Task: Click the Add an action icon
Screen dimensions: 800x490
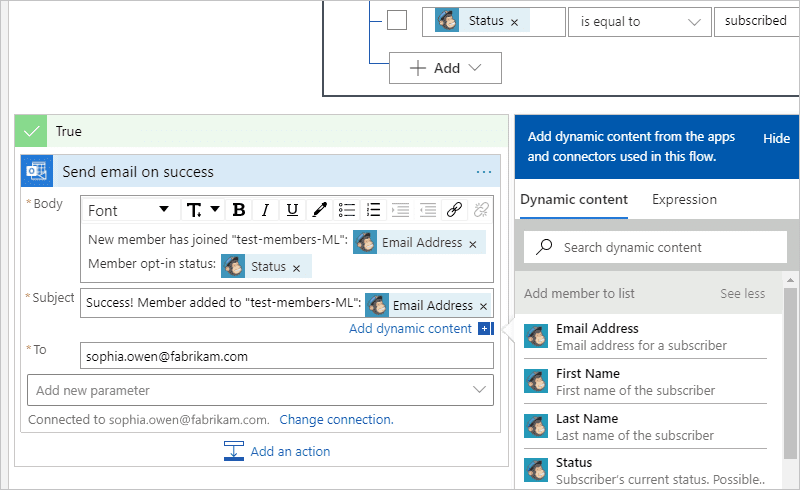Action: click(x=234, y=451)
